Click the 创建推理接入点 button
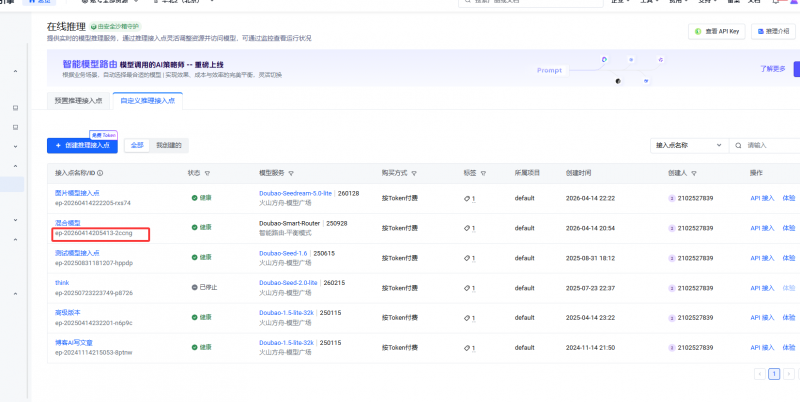The width and height of the screenshot is (800, 402). click(82, 145)
